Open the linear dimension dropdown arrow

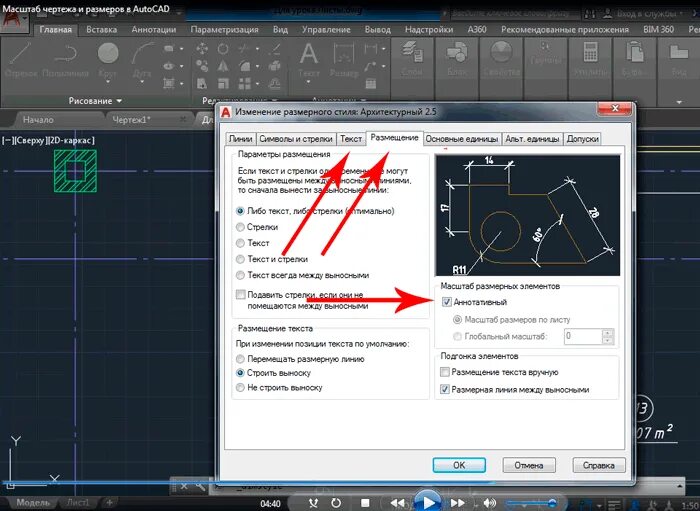point(383,49)
